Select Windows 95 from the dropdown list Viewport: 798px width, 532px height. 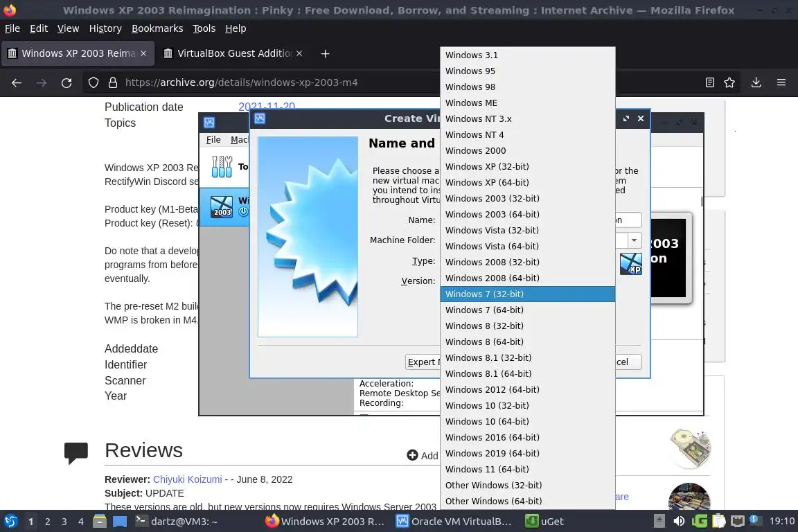click(527, 71)
